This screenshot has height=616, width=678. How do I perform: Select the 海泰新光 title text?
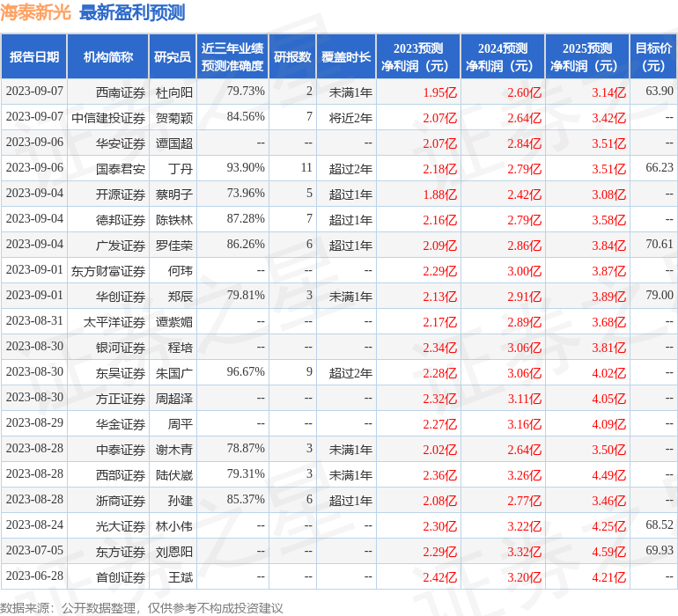pyautogui.click(x=35, y=12)
